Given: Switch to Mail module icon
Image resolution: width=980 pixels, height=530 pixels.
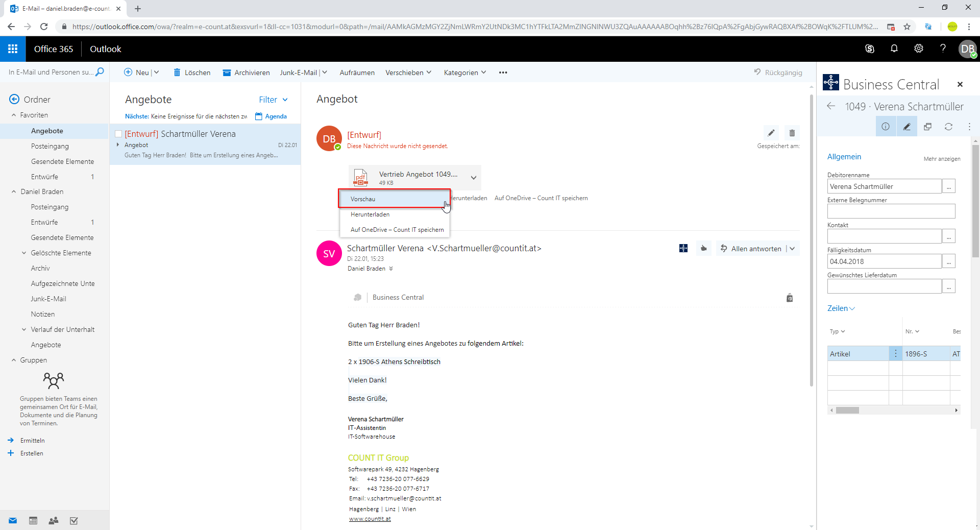Looking at the screenshot, I should click(x=13, y=521).
